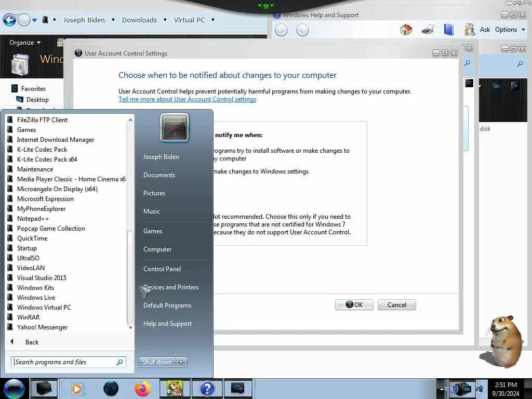
Task: Expand Shut down options arrow
Action: coord(181,362)
